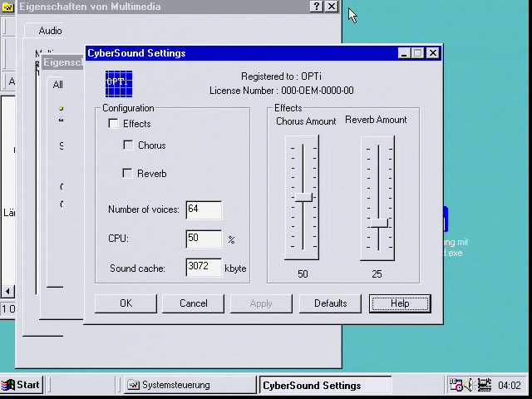This screenshot has height=399, width=532.
Task: Click the Chorus Amount slider handle
Action: 303,197
